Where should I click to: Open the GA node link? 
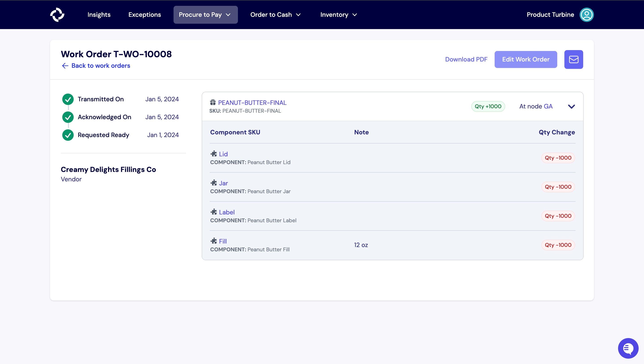(548, 106)
